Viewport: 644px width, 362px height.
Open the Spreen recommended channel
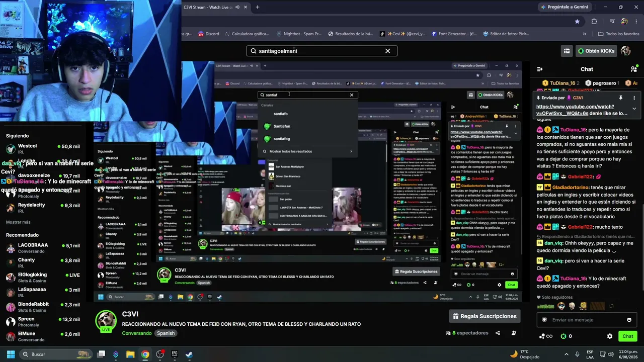[x=43, y=321]
